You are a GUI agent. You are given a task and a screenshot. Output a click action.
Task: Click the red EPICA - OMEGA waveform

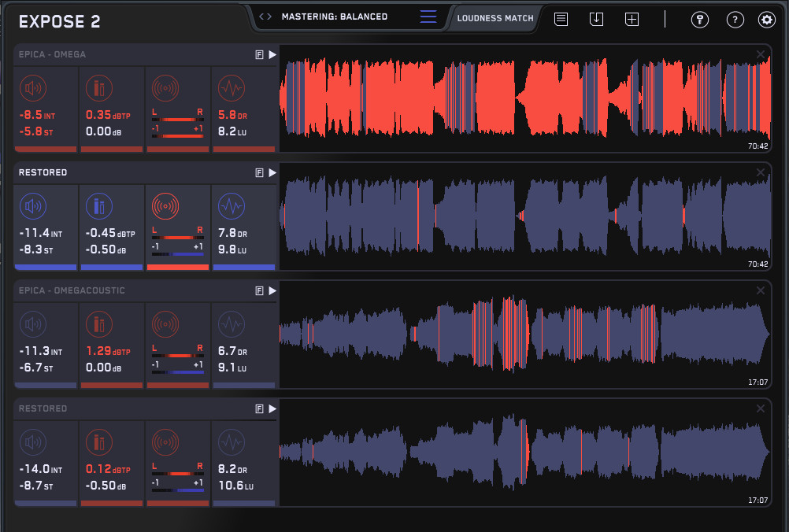point(525,98)
